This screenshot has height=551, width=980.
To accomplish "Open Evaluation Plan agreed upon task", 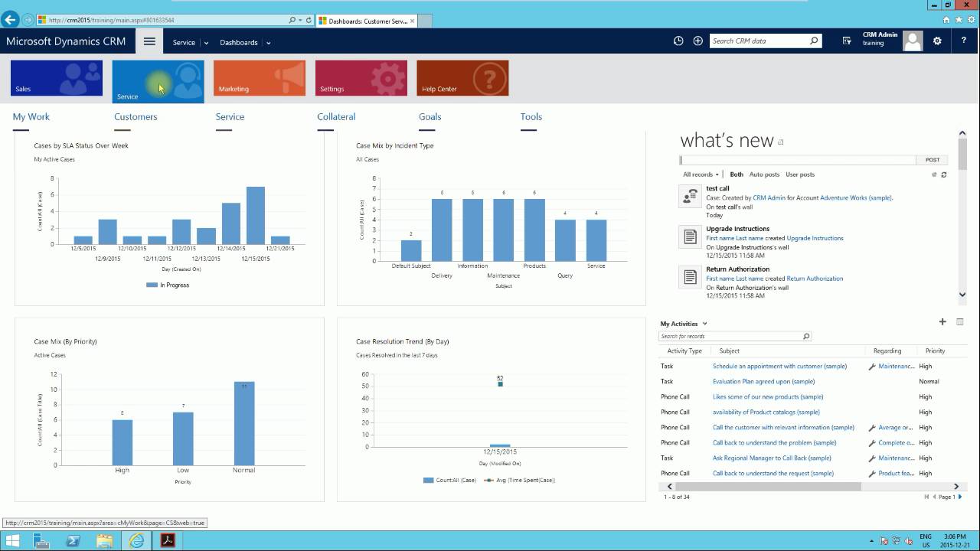I will point(763,381).
